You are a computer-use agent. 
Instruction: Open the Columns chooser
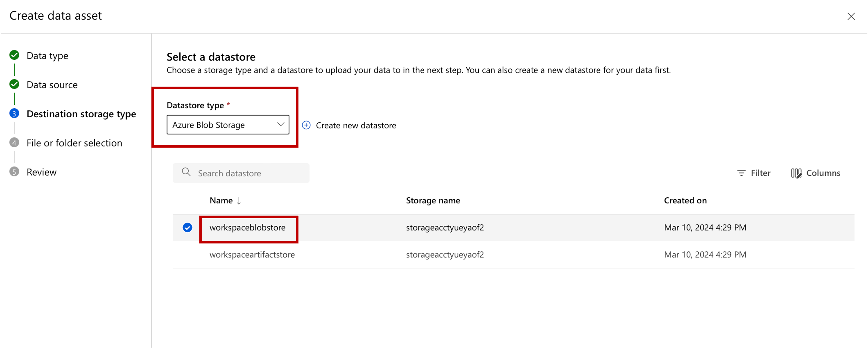coord(815,173)
